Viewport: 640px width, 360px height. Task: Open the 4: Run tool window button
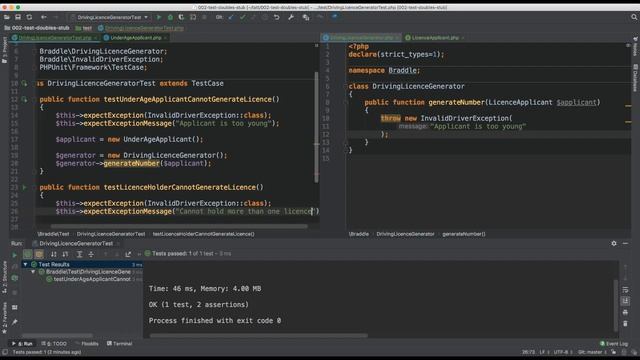pos(22,344)
